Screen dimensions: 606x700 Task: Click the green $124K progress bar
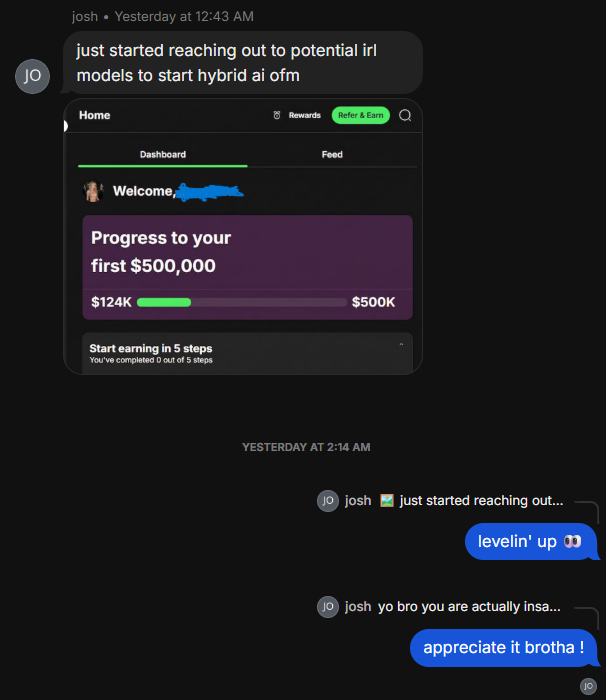164,302
